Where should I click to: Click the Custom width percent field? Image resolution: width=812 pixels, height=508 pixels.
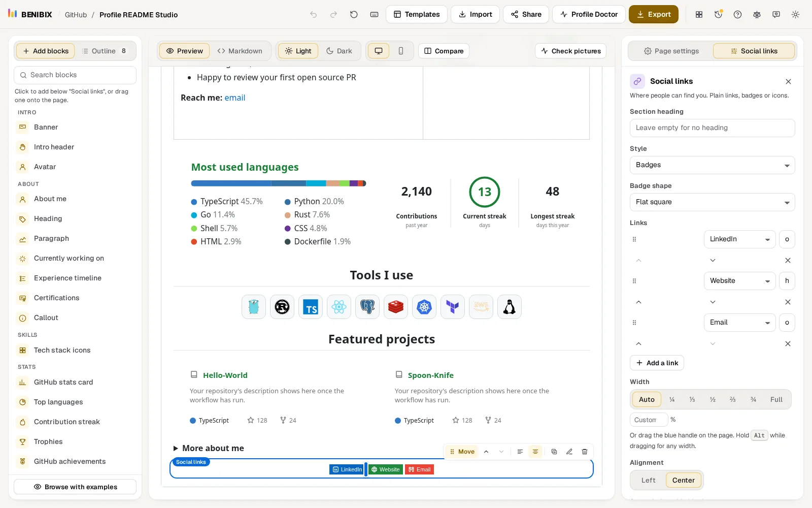[x=649, y=420]
